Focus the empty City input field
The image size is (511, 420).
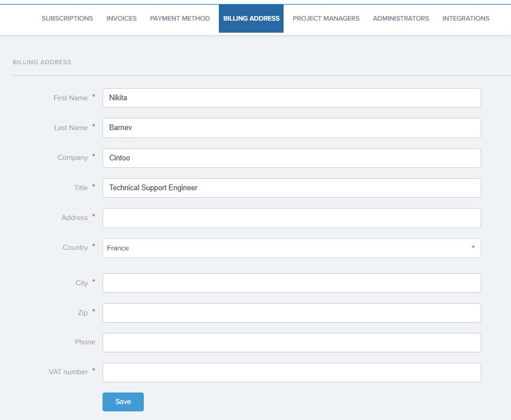pos(292,283)
